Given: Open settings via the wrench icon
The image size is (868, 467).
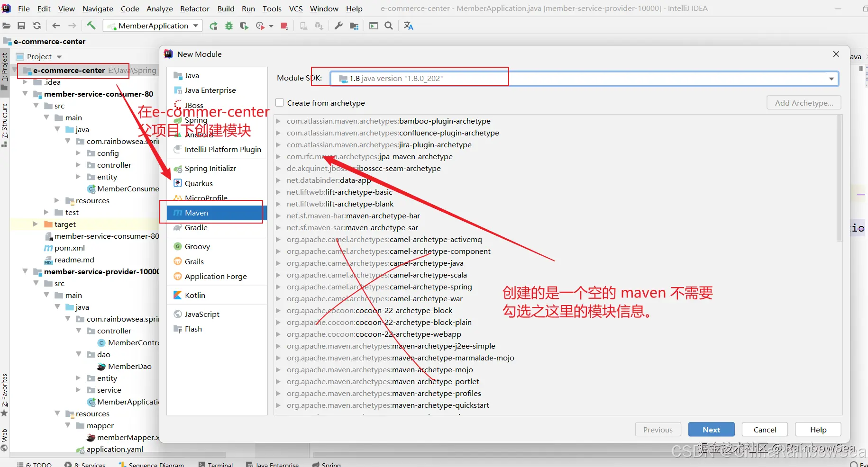Looking at the screenshot, I should point(338,26).
